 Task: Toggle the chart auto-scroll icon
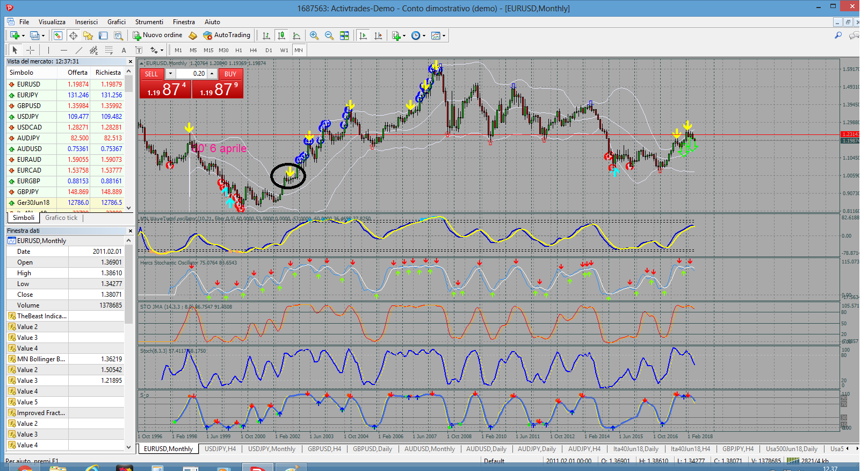point(363,35)
